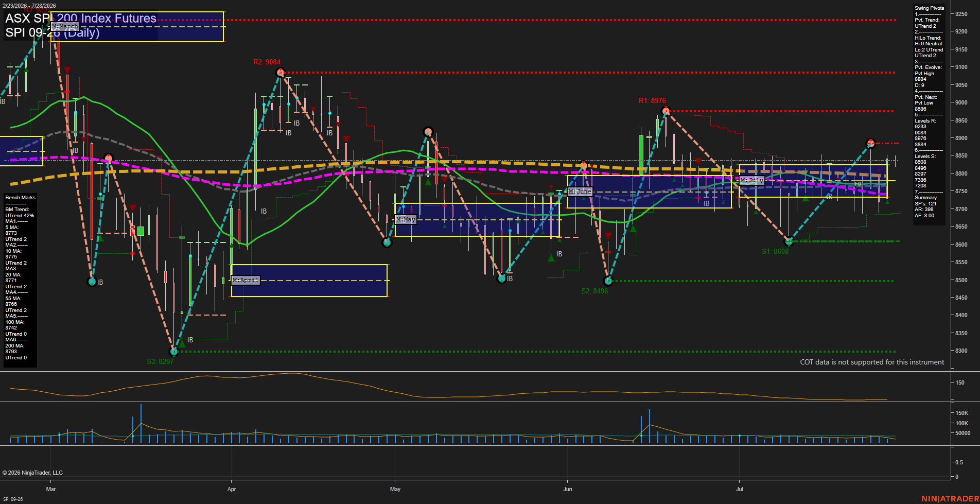Click the 50000 volume axis label
The width and height of the screenshot is (980, 504).
(962, 433)
